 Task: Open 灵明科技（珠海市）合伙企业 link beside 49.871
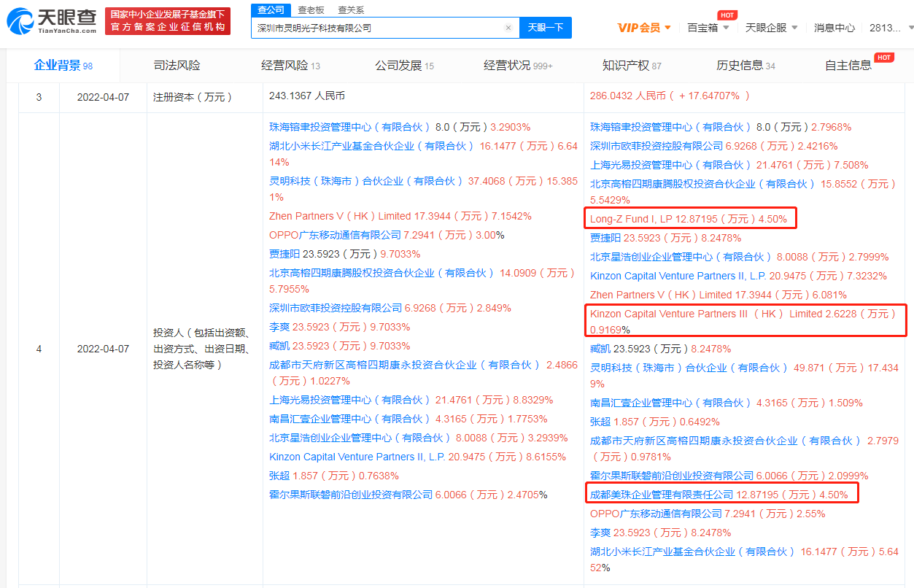pos(687,368)
